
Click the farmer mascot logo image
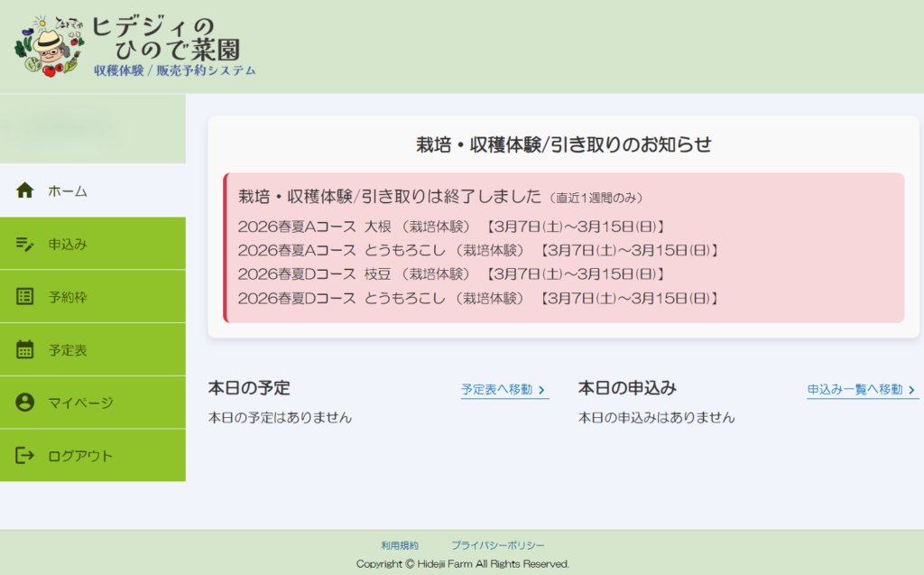point(49,46)
